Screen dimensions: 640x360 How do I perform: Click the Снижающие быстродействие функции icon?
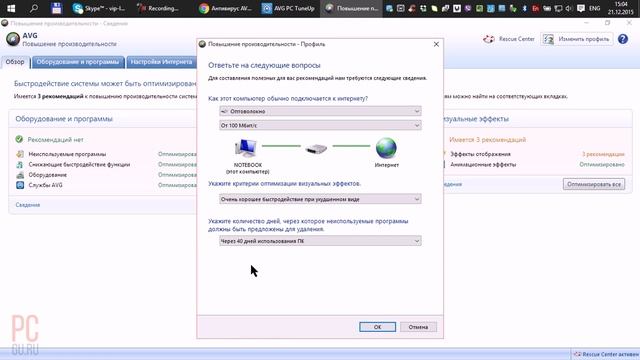pyautogui.click(x=20, y=164)
